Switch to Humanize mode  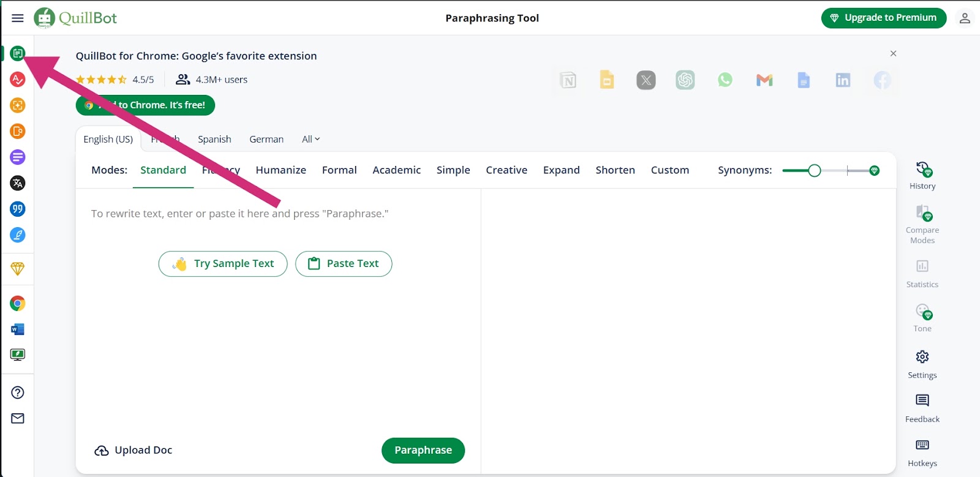[x=281, y=170]
